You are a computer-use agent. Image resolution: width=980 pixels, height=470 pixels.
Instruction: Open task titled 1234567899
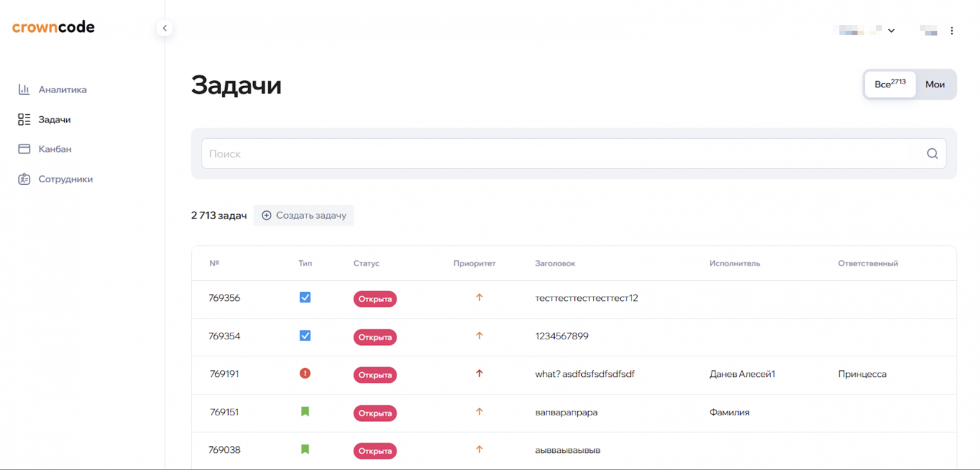pos(562,336)
